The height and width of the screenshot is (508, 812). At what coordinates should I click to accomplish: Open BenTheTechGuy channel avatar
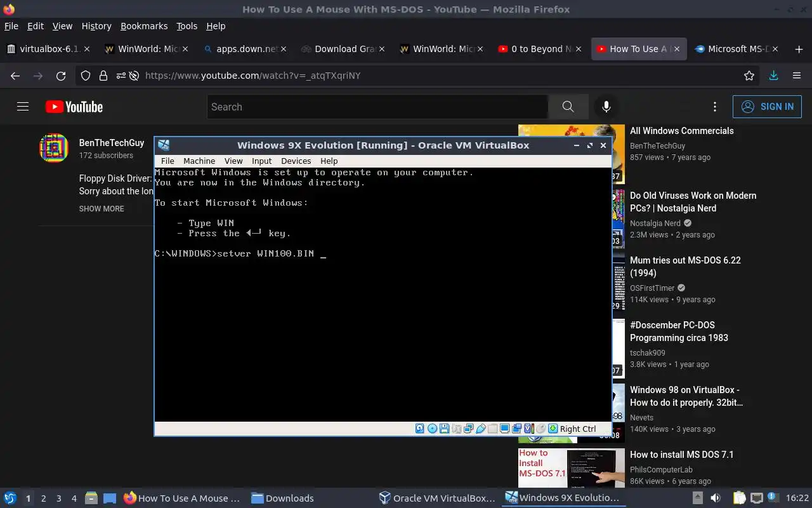pyautogui.click(x=53, y=148)
